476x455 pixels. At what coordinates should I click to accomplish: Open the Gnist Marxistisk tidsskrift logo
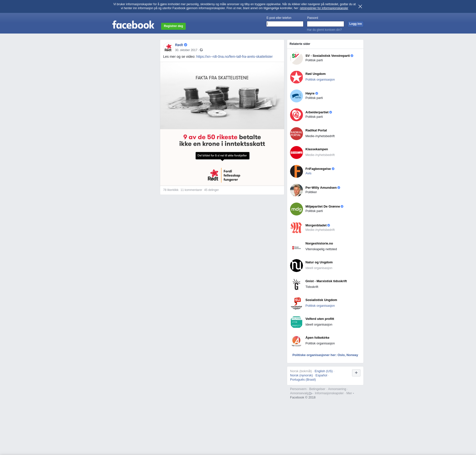pos(297,284)
